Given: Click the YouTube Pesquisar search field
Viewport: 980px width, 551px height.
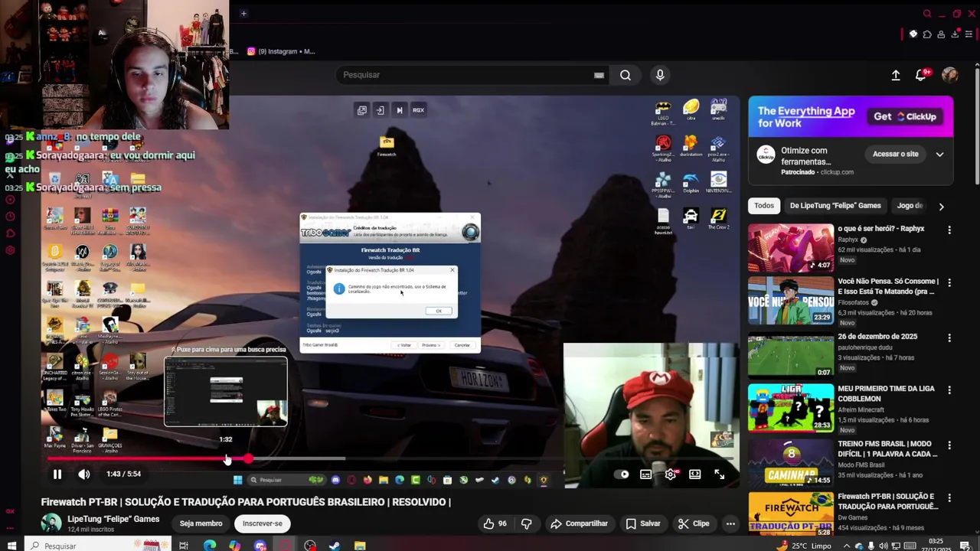Looking at the screenshot, I should coord(467,75).
